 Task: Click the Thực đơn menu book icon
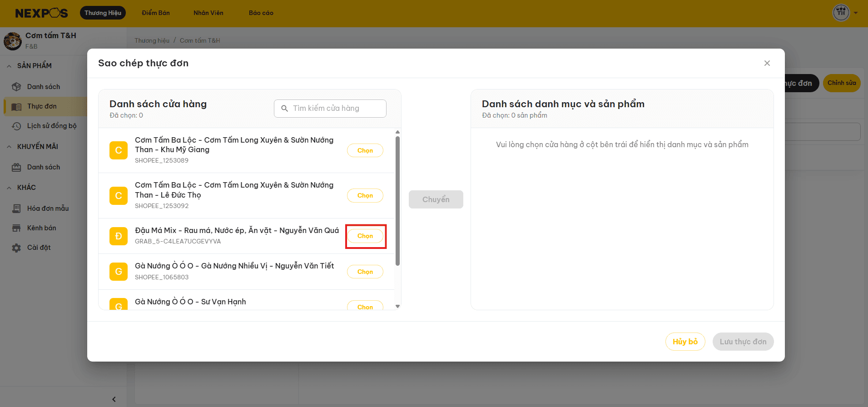click(x=16, y=106)
